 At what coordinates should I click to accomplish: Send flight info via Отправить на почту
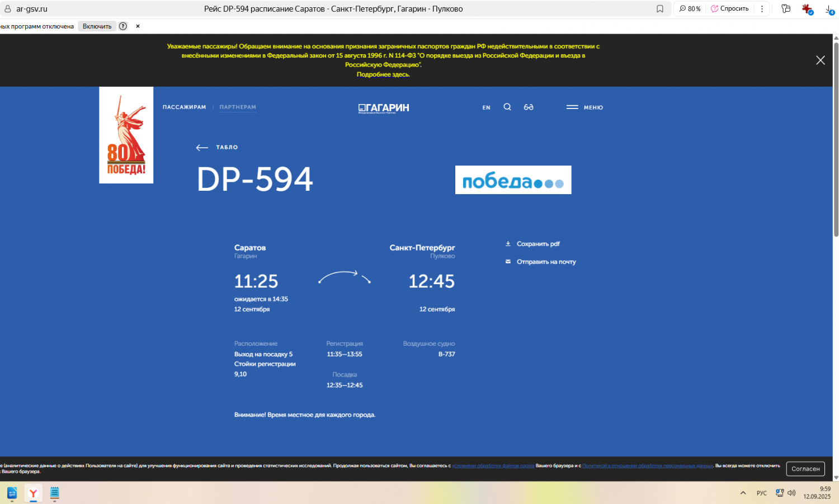(545, 262)
